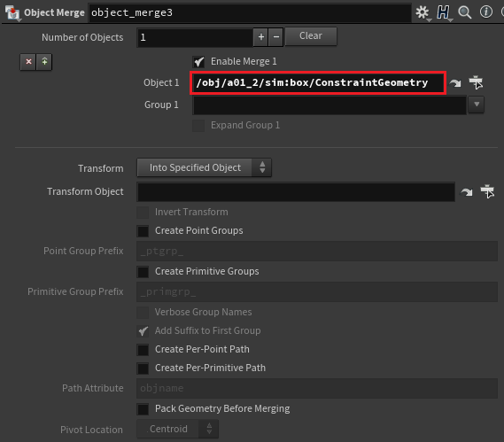Viewport: 504px width, 442px height.
Task: Open Pivot Location Centroid dropdown
Action: tap(178, 429)
